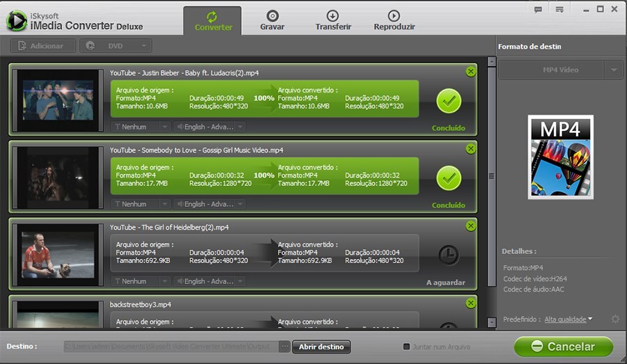Click the iSkysoft app logo icon
Screen dimensions: 627x364
point(17,20)
